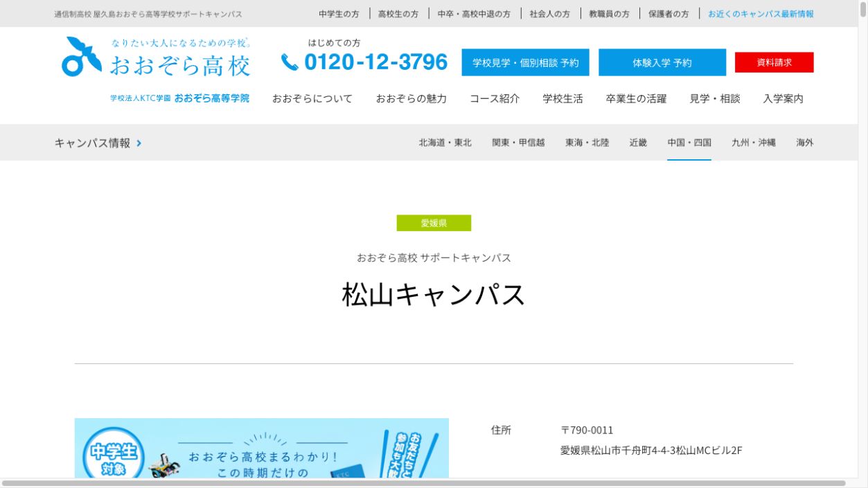Open おおぞらについて menu

[x=312, y=99]
